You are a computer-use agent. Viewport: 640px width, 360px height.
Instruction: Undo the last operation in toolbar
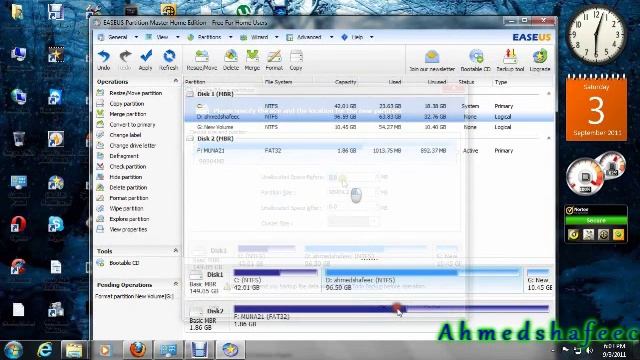pyautogui.click(x=104, y=60)
